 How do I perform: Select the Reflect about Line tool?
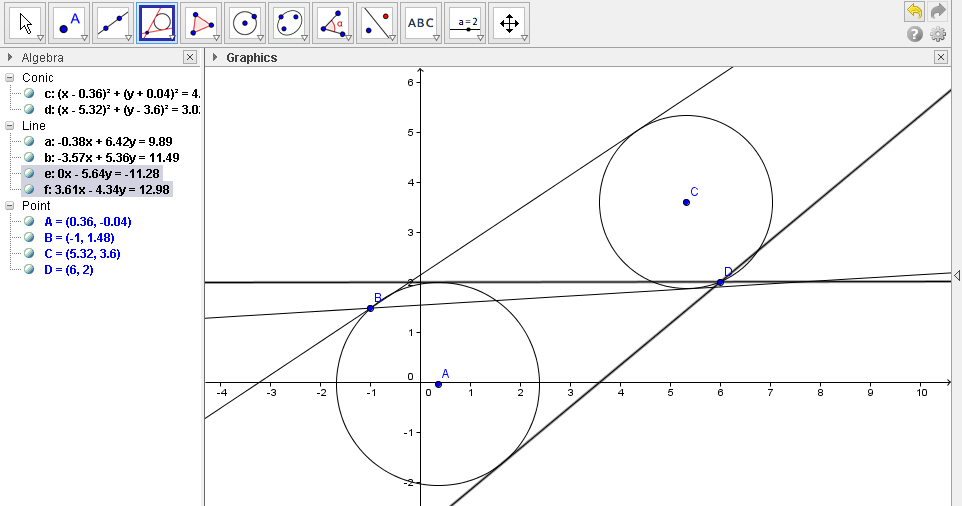(x=377, y=23)
